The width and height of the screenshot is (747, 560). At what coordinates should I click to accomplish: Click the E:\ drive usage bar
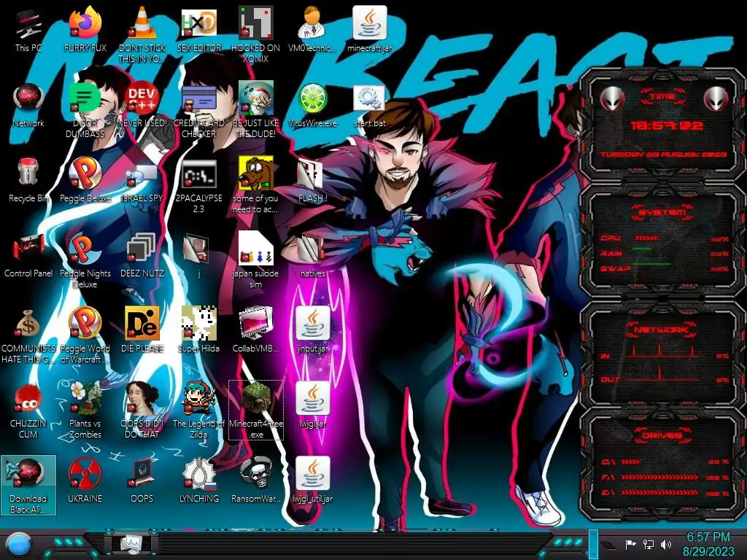click(659, 493)
